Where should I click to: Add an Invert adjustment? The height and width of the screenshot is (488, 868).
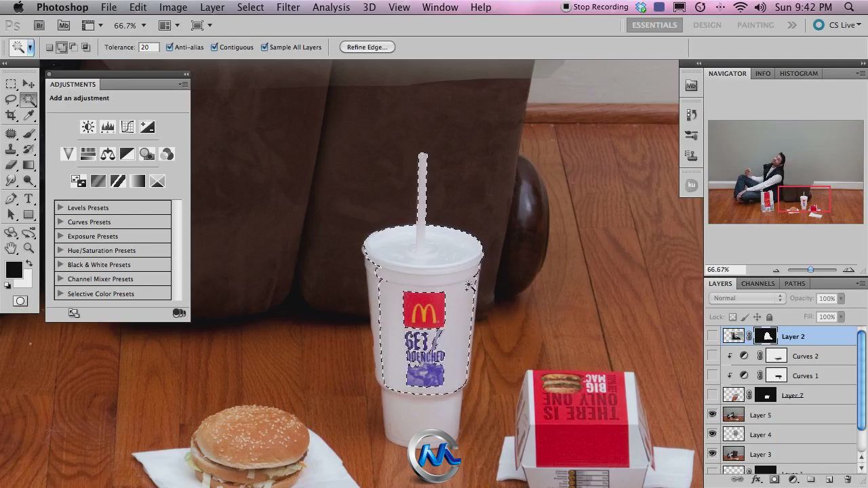click(x=79, y=181)
